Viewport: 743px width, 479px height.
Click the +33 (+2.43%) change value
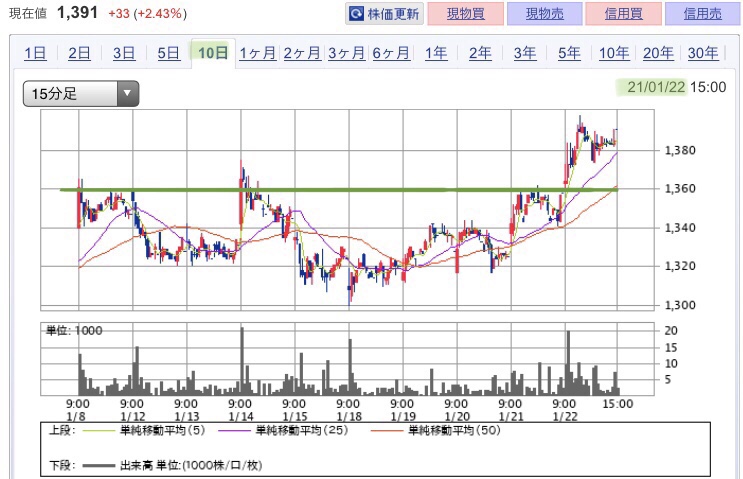pyautogui.click(x=147, y=13)
